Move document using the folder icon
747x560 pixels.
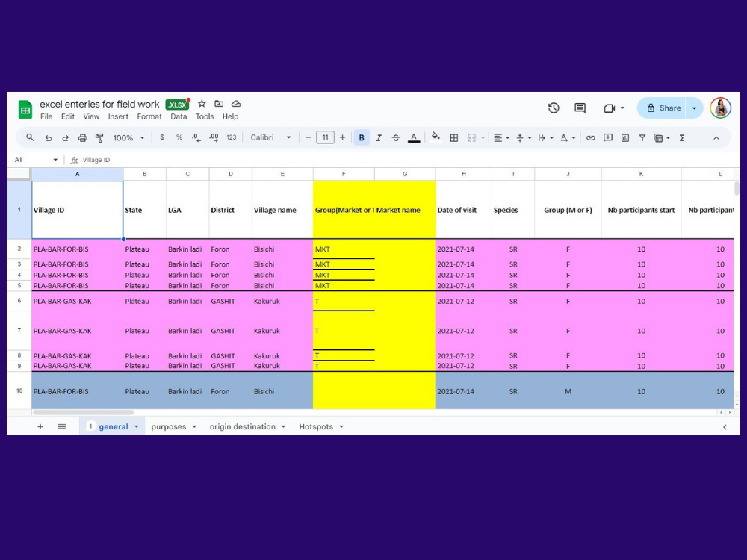[219, 104]
